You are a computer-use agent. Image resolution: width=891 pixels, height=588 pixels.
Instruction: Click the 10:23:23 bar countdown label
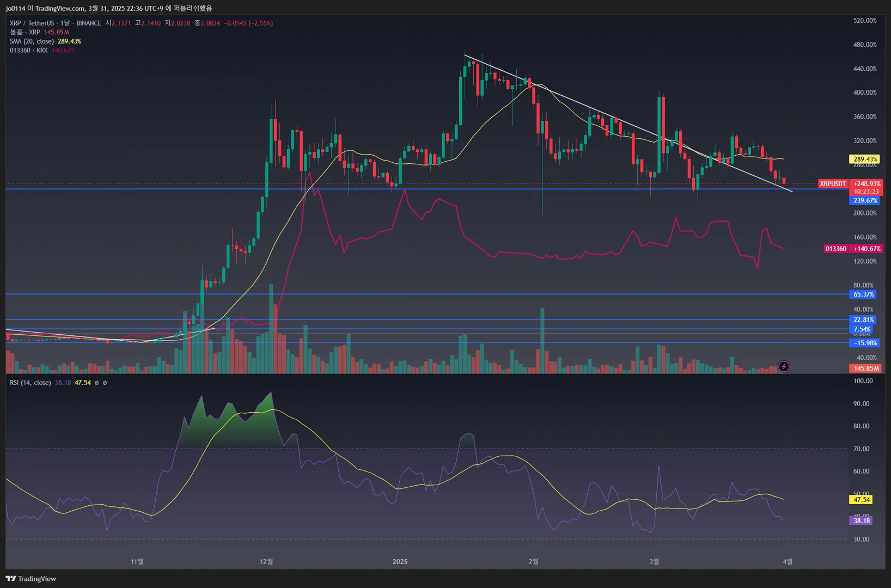click(x=866, y=192)
